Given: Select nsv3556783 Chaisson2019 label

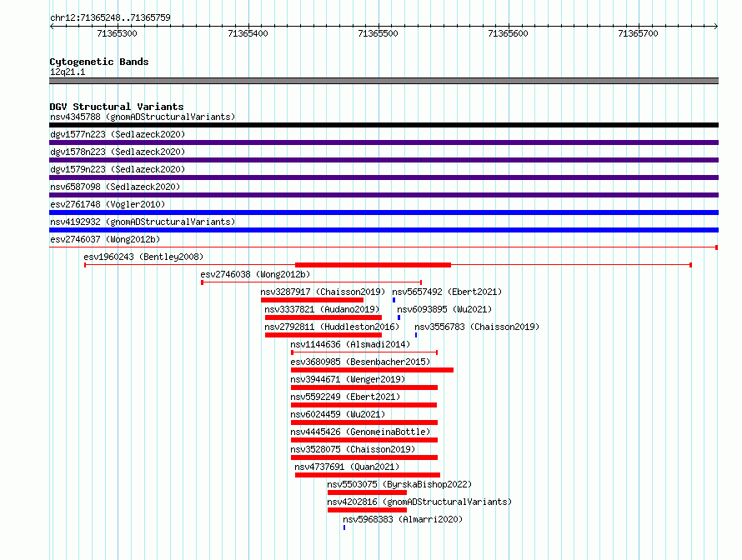Looking at the screenshot, I should pyautogui.click(x=477, y=327).
